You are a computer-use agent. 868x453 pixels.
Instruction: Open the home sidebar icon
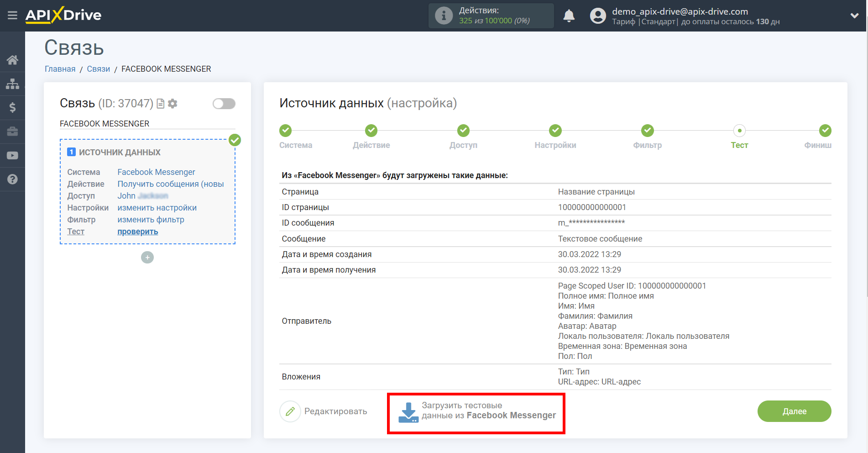[12, 60]
